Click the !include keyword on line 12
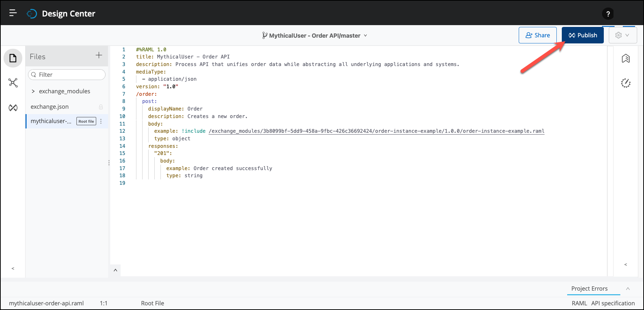The image size is (644, 310). coord(193,131)
